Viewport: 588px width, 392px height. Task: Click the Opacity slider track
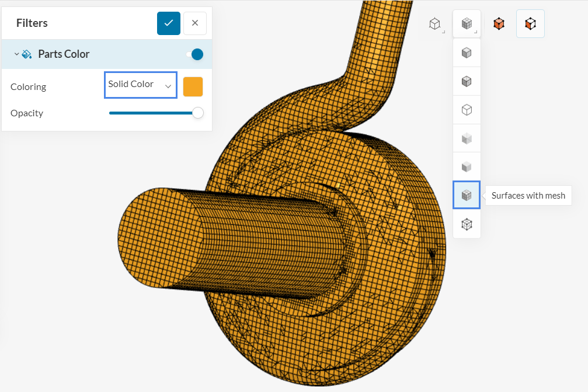pos(153,113)
